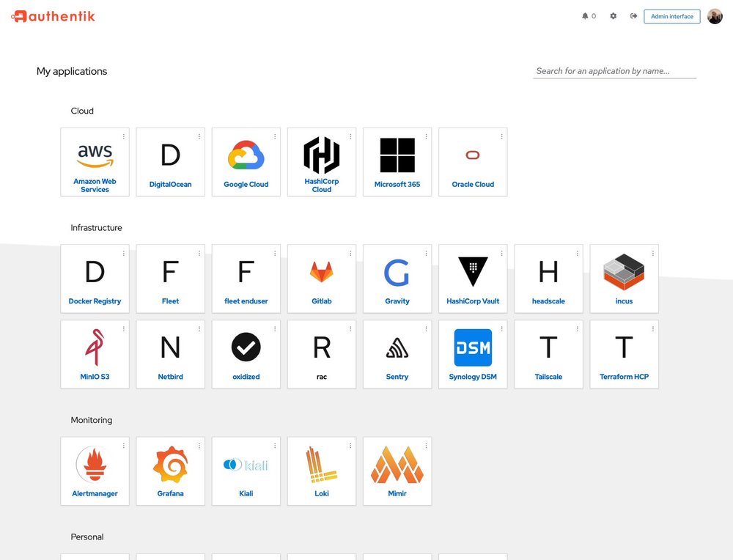Open the user avatar picture
The width and height of the screenshot is (733, 560).
[x=715, y=16]
